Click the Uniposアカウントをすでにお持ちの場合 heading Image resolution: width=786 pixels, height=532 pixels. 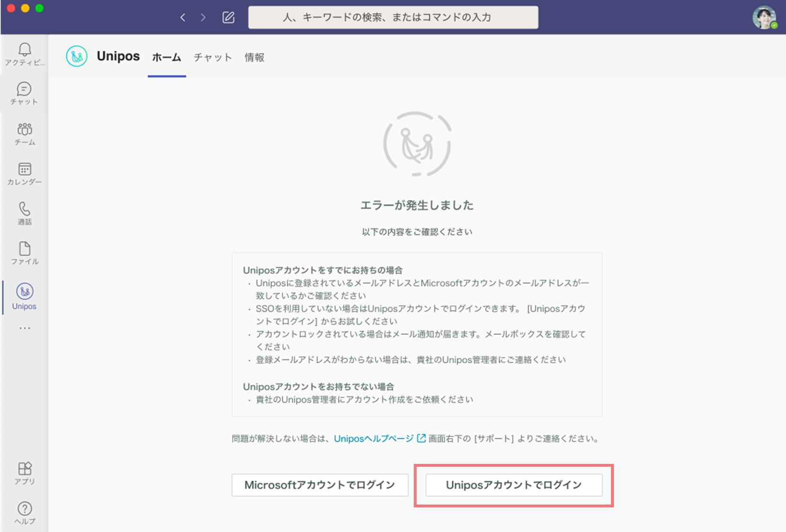tap(323, 270)
